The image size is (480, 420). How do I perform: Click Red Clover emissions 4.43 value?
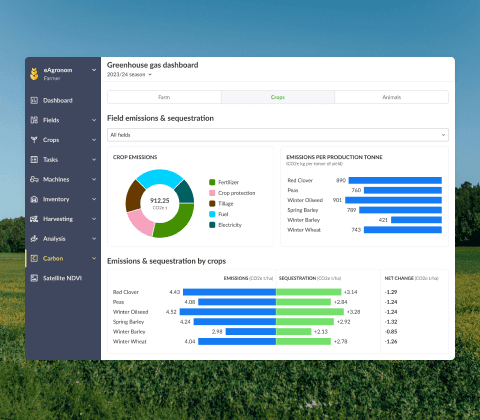(x=175, y=292)
